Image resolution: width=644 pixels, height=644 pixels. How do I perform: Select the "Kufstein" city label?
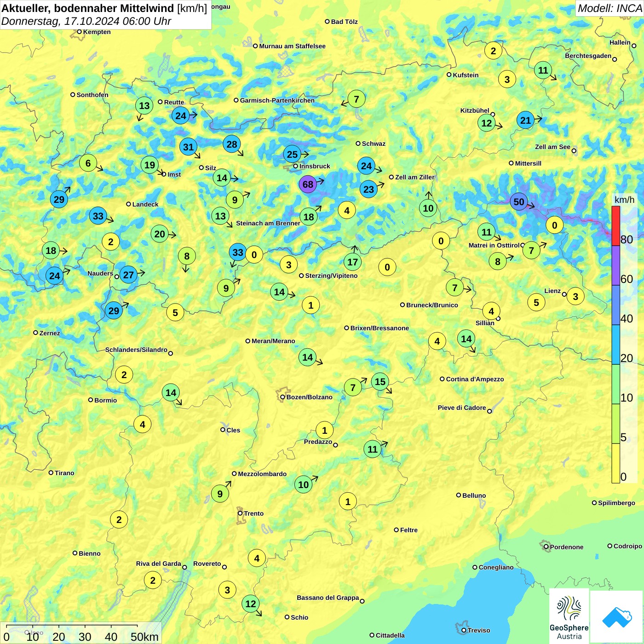tap(466, 75)
